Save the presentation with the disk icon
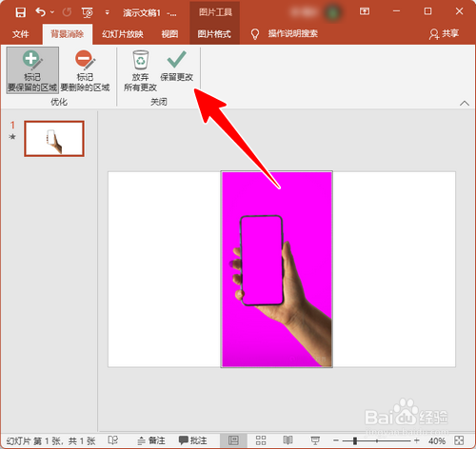 (x=21, y=12)
